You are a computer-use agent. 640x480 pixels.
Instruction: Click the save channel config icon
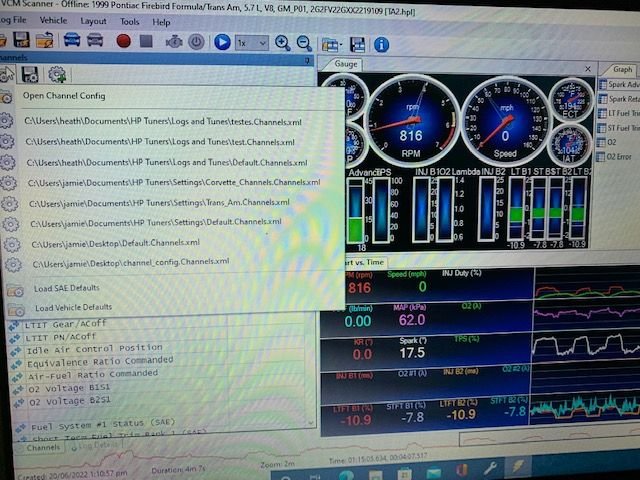coord(30,75)
